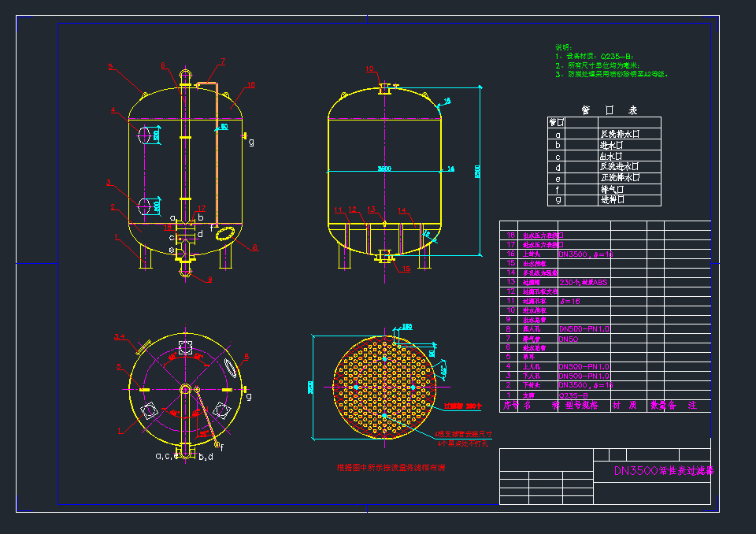
Task: Select the center pipe in plan view
Action: click(185, 389)
